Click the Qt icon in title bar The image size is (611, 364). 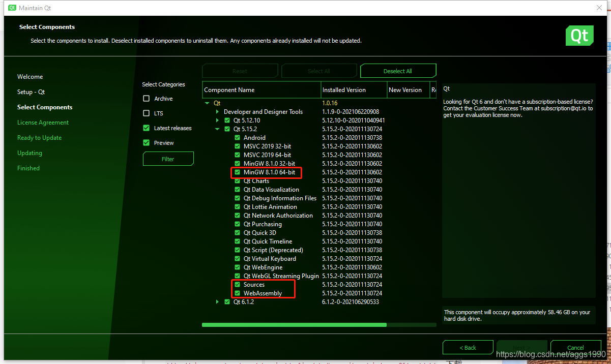pyautogui.click(x=12, y=8)
